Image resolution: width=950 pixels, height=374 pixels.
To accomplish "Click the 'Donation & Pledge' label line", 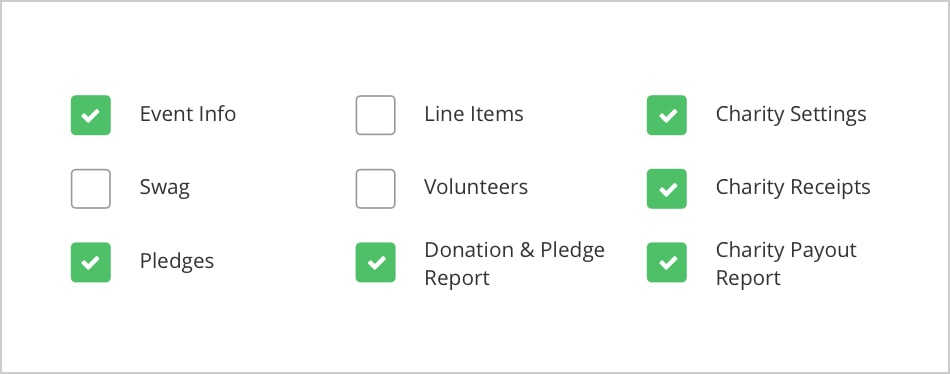I will coord(514,250).
